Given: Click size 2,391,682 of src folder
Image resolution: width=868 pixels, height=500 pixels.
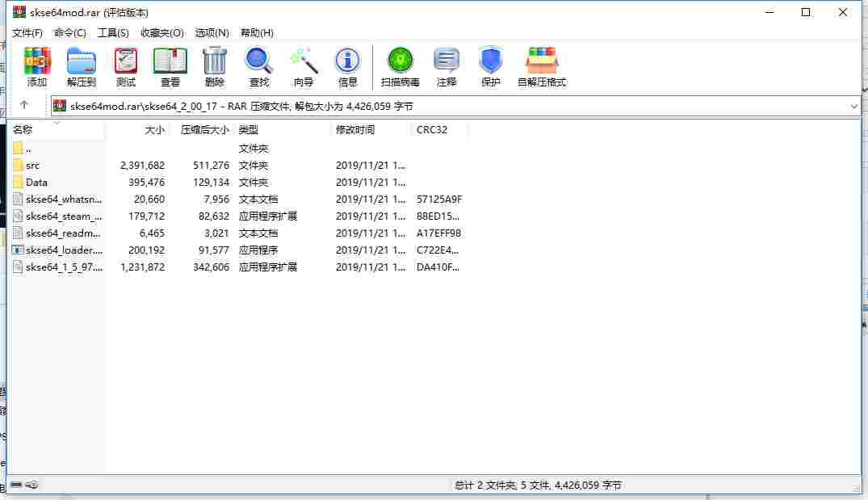Looking at the screenshot, I should (142, 165).
